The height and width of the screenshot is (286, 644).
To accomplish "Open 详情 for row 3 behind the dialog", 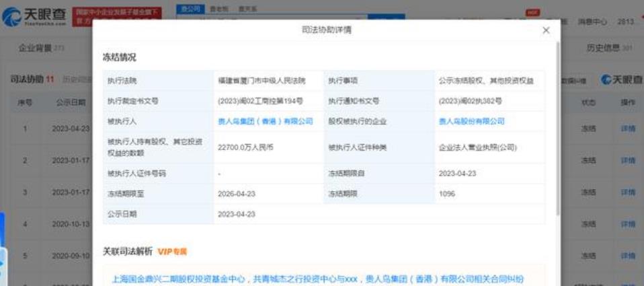I will click(x=628, y=192).
